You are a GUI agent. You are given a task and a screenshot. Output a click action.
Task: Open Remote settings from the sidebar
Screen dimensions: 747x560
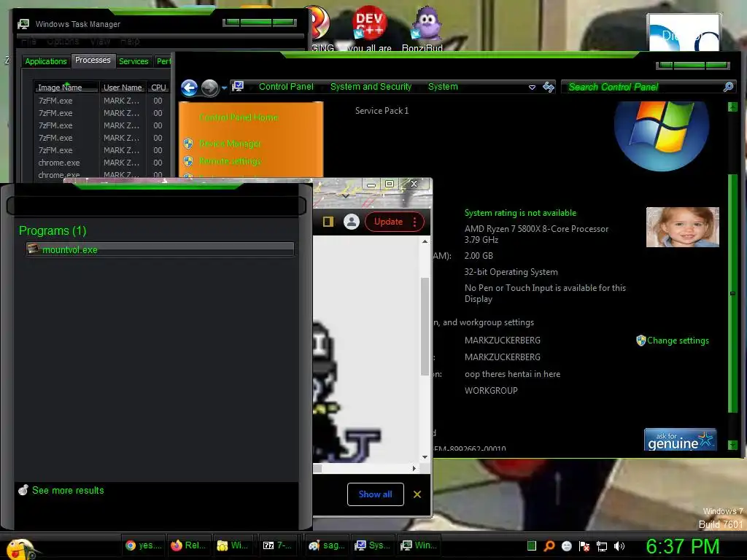230,161
